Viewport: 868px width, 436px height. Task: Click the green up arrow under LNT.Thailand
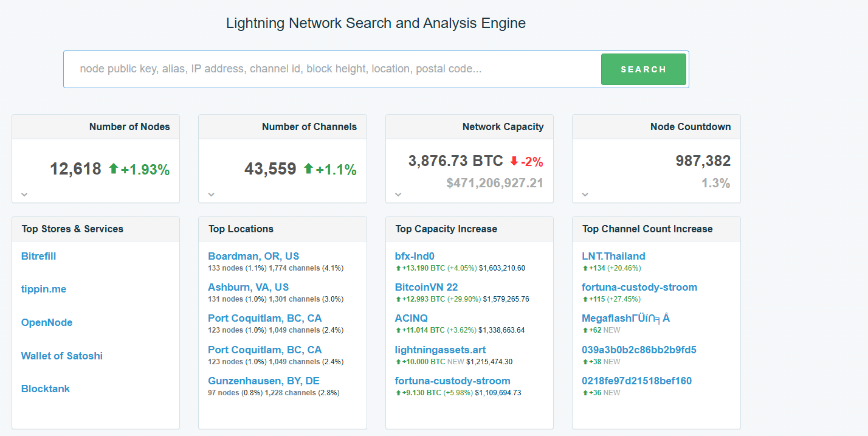[585, 268]
